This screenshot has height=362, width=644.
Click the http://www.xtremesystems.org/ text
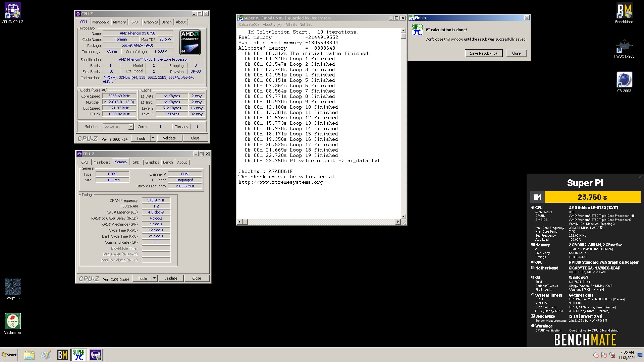coord(282,182)
